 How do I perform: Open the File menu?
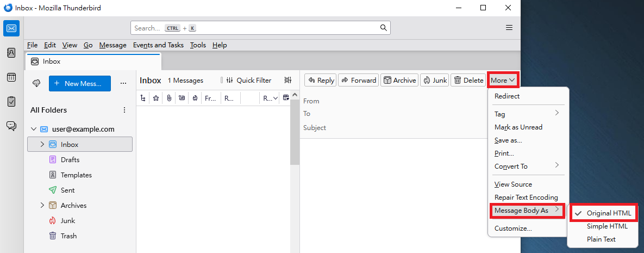tap(32, 45)
